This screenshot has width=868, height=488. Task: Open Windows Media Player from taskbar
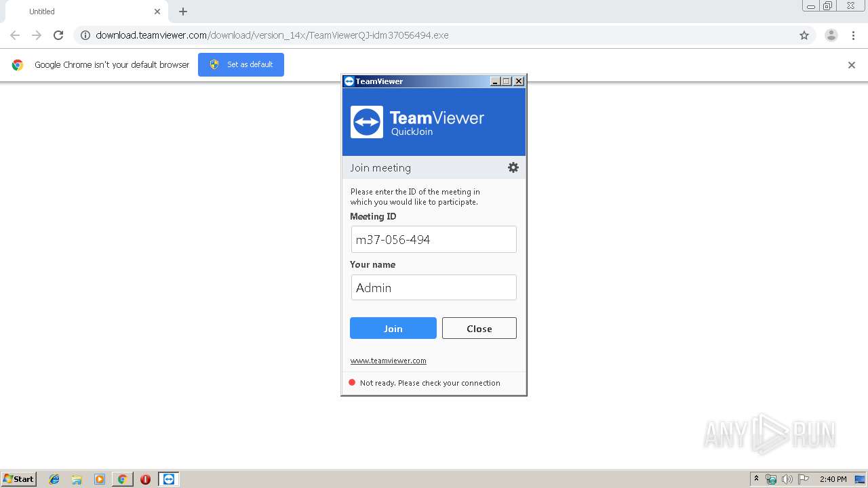pos(100,479)
